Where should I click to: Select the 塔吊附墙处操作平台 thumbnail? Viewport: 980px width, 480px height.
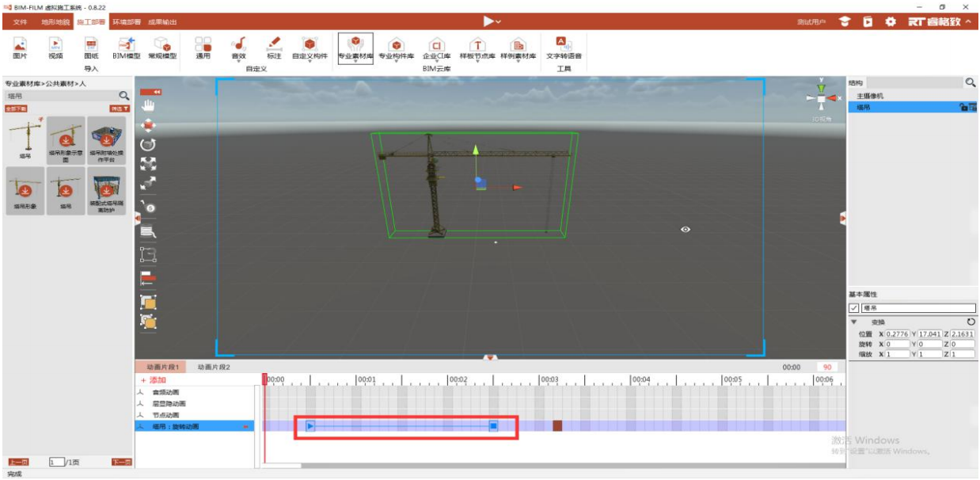tap(107, 140)
